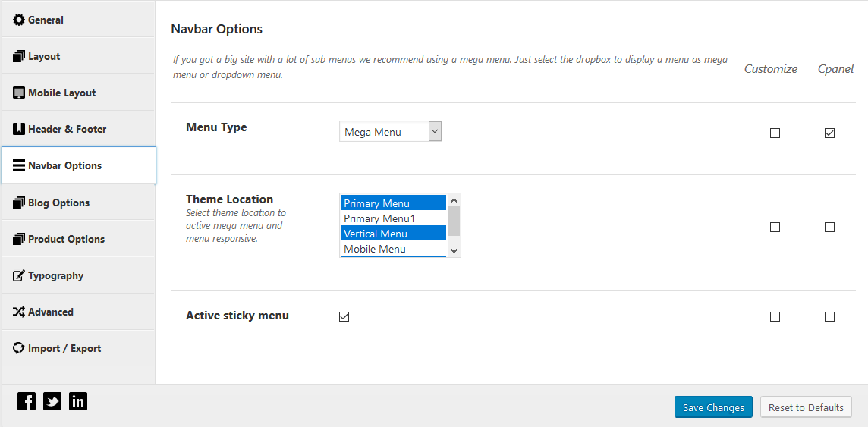Enable Cpanel checkbox for Active sticky menu
This screenshot has height=427, width=868.
(x=829, y=316)
